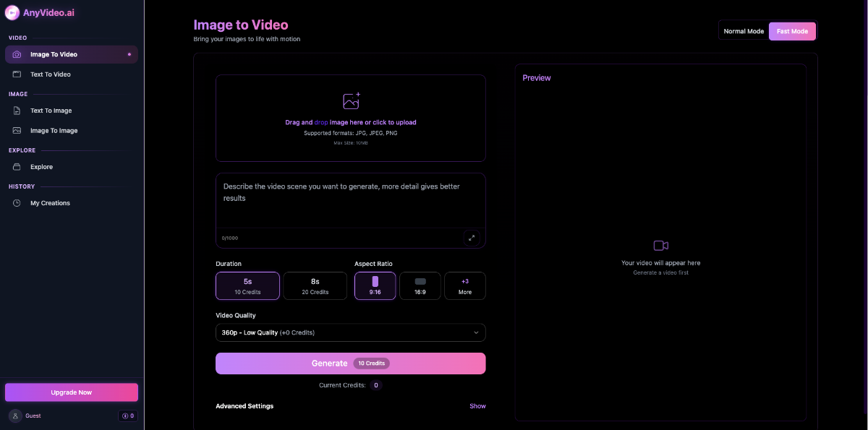The image size is (868, 430).
Task: Click the Current Credits value badge
Action: click(376, 385)
